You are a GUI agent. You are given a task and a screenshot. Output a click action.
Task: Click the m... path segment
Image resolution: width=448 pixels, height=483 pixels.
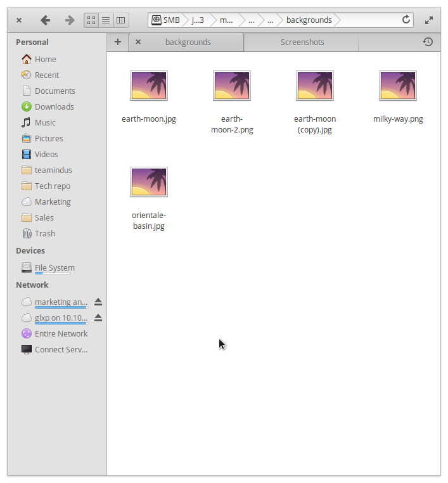[226, 20]
